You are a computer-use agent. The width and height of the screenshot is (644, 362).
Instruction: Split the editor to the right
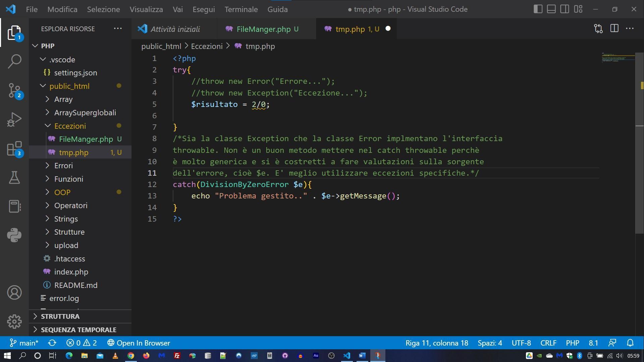pyautogui.click(x=614, y=29)
